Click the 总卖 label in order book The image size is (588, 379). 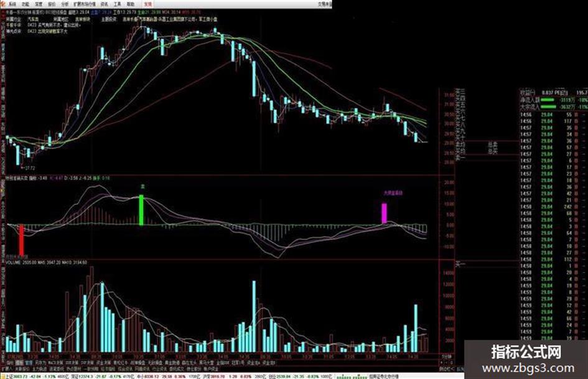pyautogui.click(x=492, y=144)
